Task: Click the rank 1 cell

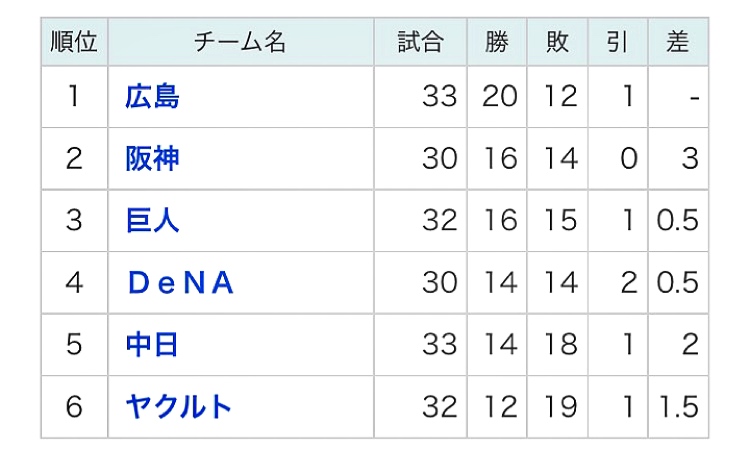Action: (x=74, y=97)
